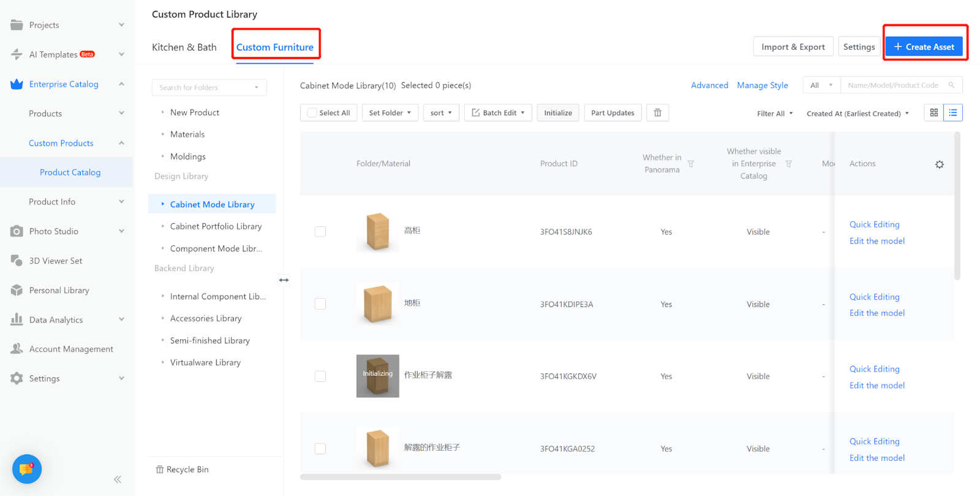
Task: Click the trash delete icon in toolbar
Action: pos(657,113)
